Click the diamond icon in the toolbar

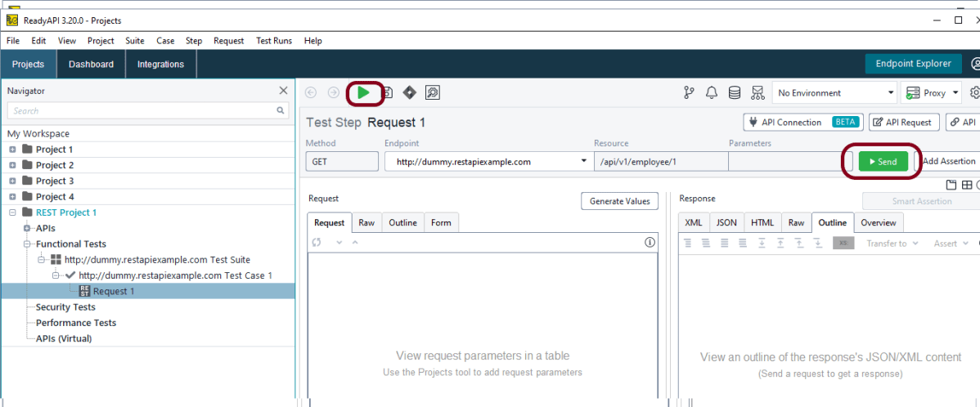410,93
